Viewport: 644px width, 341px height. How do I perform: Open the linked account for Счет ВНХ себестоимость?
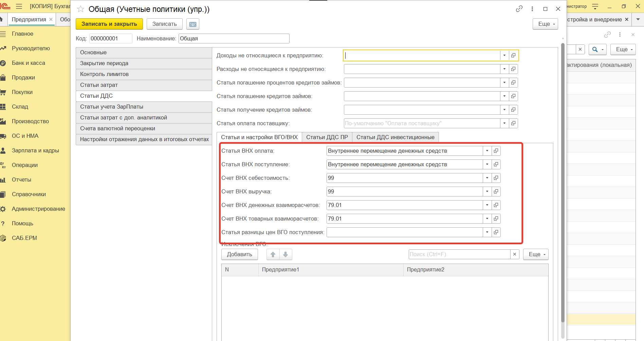(496, 178)
